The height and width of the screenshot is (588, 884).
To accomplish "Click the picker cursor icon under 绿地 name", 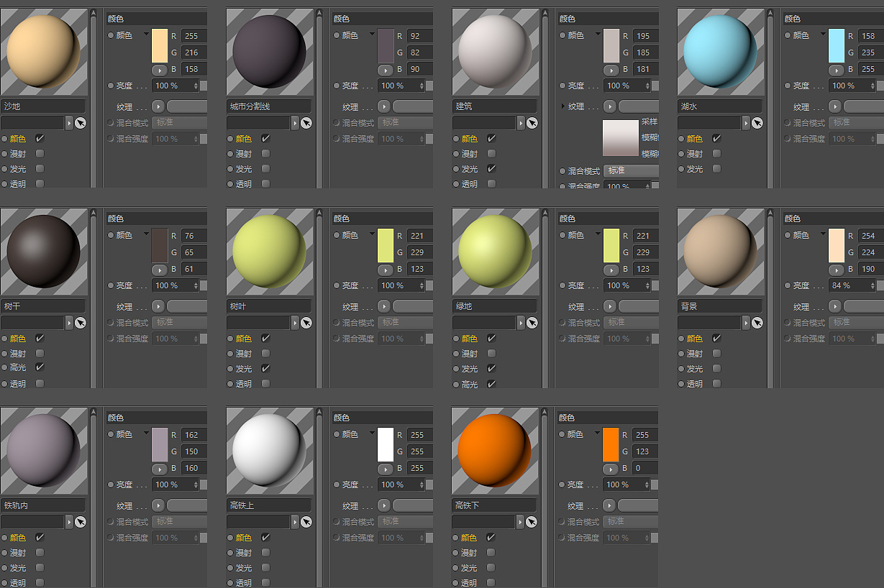I will 532,323.
